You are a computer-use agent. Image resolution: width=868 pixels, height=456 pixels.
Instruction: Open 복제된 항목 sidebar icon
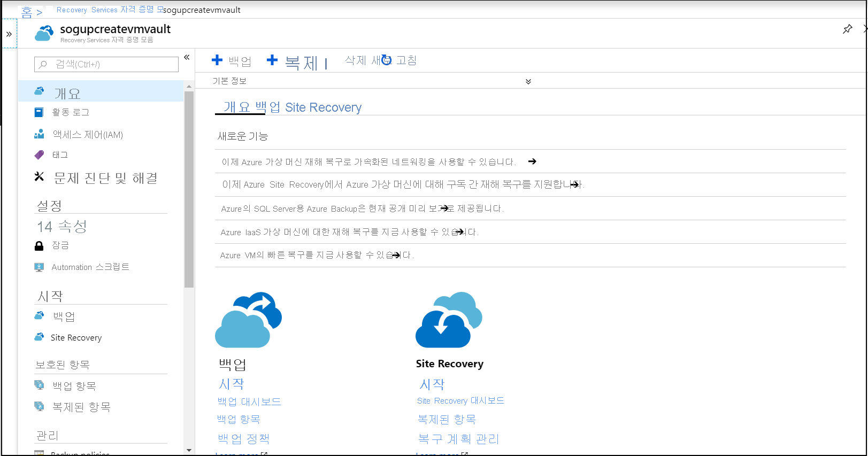tap(39, 406)
